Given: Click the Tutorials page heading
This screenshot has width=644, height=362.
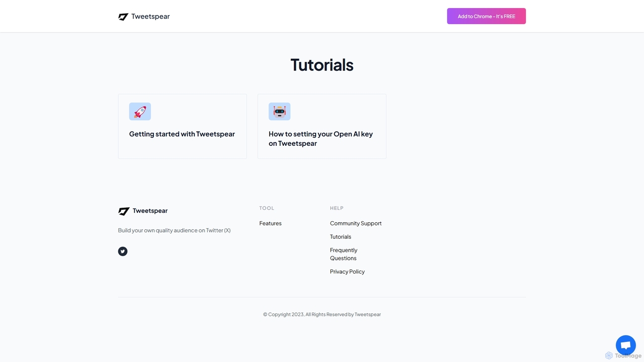Looking at the screenshot, I should (322, 64).
